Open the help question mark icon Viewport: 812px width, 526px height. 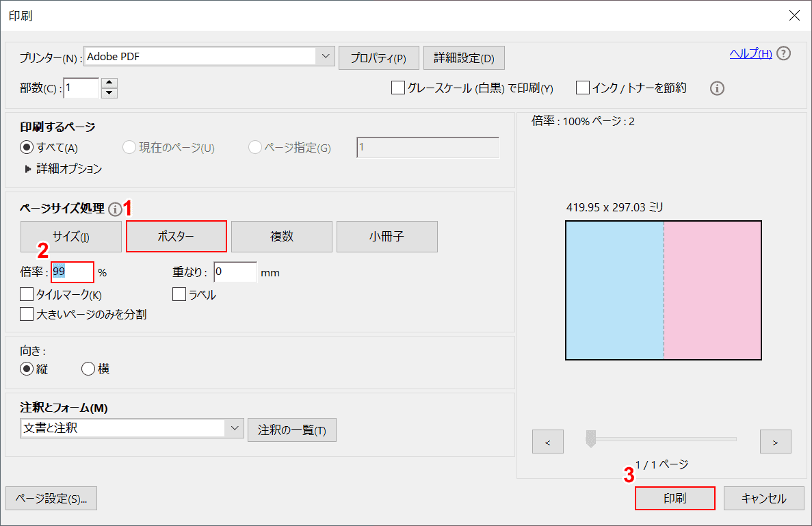pos(783,53)
